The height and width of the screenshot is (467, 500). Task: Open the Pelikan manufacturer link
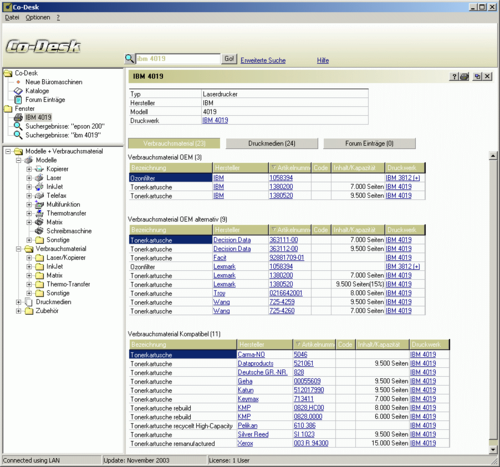[x=247, y=426]
